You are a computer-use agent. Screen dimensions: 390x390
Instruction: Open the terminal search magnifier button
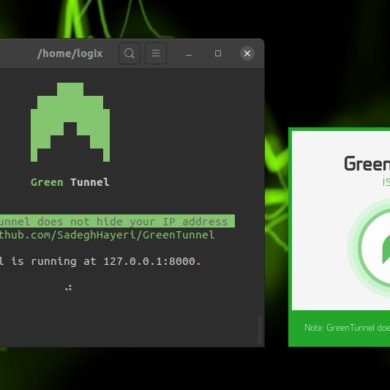[x=129, y=53]
